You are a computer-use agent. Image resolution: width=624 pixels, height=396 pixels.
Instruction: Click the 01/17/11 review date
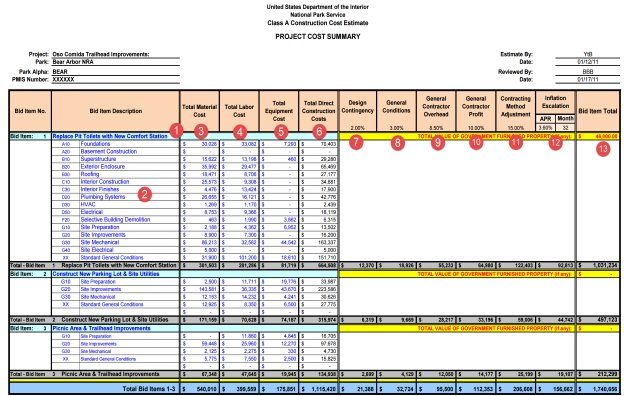[588, 80]
